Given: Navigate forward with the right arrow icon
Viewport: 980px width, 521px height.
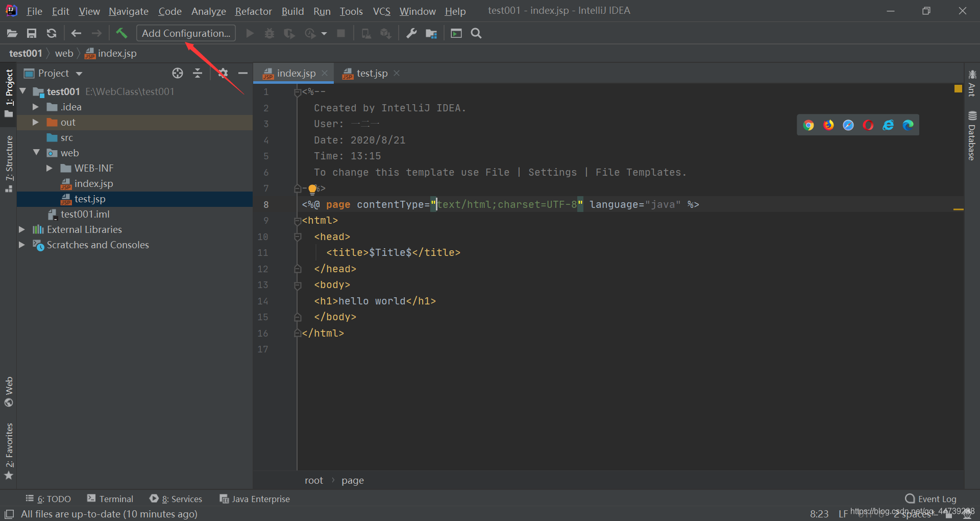Looking at the screenshot, I should (96, 33).
